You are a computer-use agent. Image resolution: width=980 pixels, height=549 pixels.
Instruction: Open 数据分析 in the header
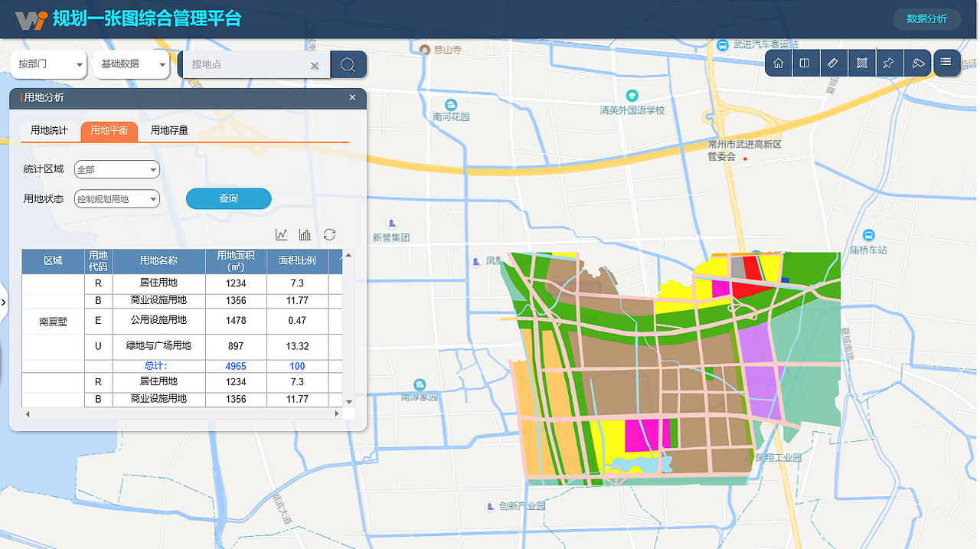point(927,19)
